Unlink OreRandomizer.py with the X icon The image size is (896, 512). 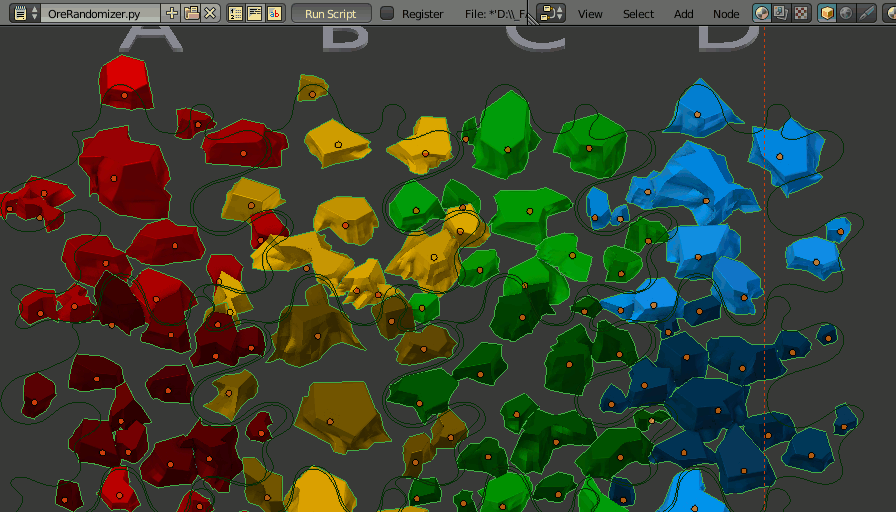pos(210,13)
